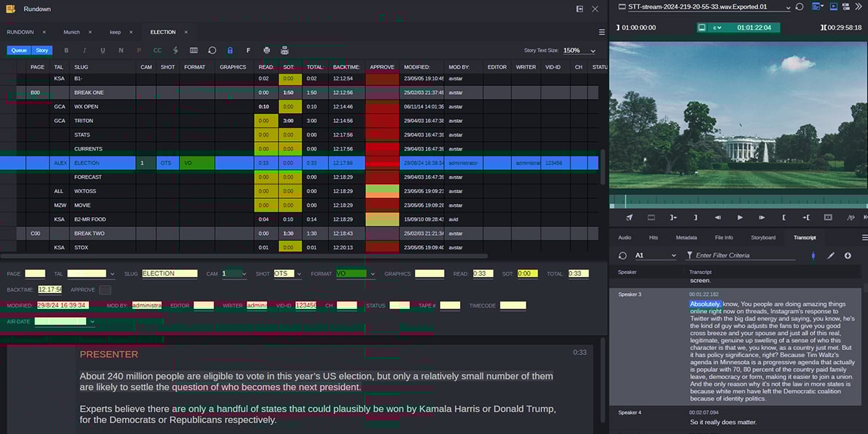Expand the double chevron in player header

tap(860, 7)
